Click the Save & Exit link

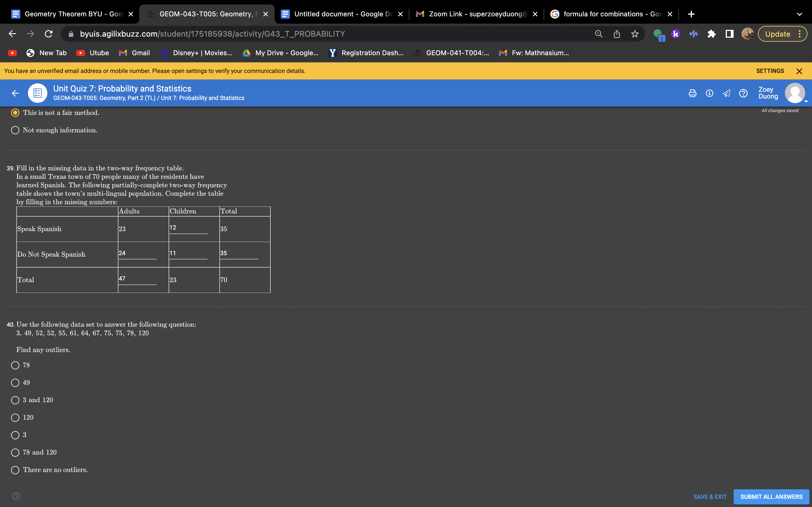pyautogui.click(x=710, y=497)
